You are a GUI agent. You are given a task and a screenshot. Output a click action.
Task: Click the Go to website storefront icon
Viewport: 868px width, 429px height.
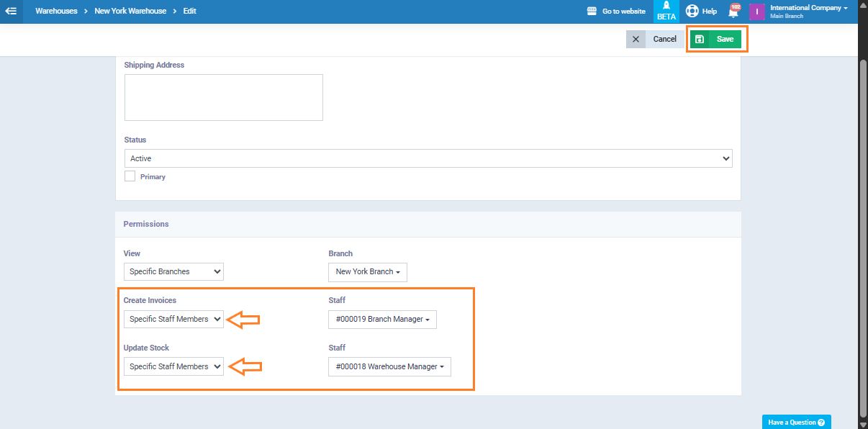592,12
